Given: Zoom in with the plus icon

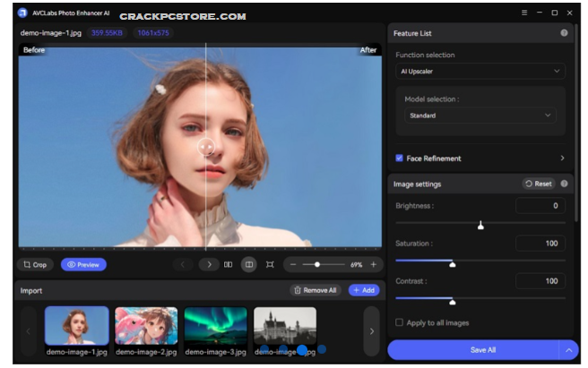Looking at the screenshot, I should pyautogui.click(x=374, y=265).
